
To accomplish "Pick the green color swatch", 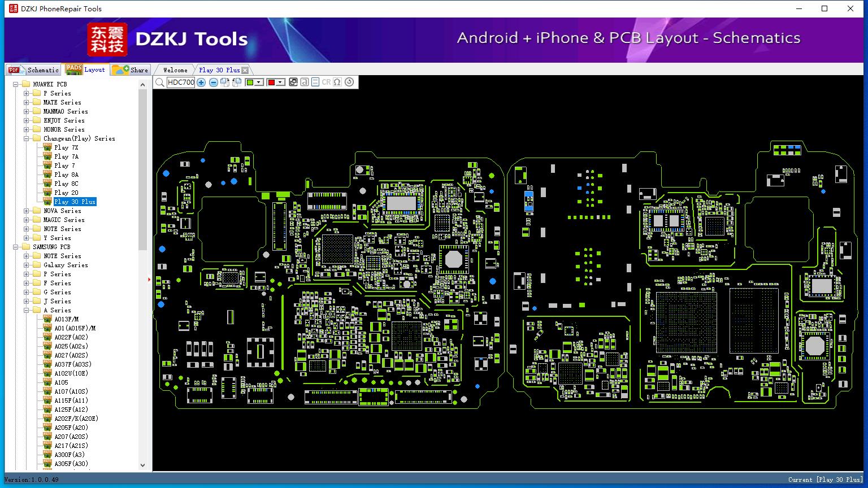I will [250, 82].
